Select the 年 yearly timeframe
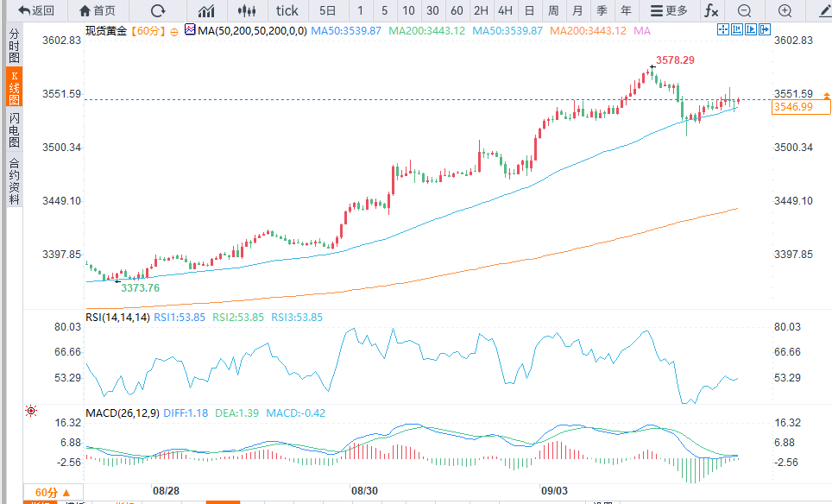The height and width of the screenshot is (504, 832). tap(626, 10)
